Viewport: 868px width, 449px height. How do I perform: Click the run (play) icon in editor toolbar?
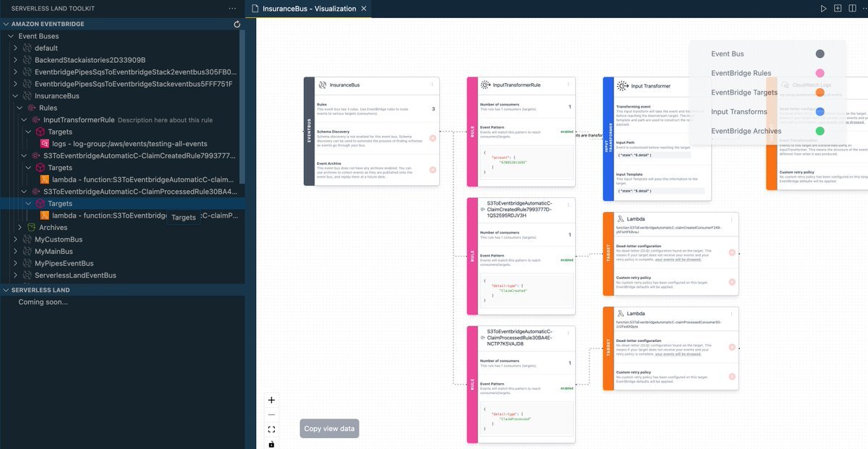point(823,9)
